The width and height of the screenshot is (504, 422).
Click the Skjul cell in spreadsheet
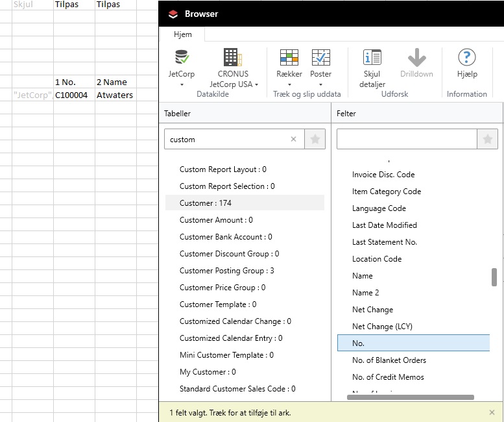[x=33, y=5]
